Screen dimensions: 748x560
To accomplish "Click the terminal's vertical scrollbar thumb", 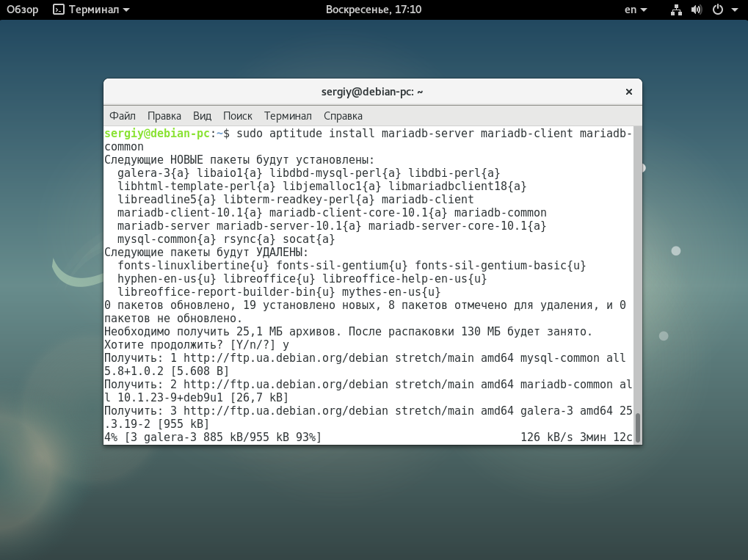I will tap(637, 427).
